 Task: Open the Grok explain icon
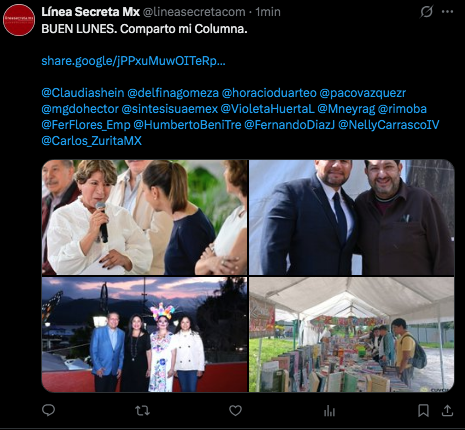426,12
